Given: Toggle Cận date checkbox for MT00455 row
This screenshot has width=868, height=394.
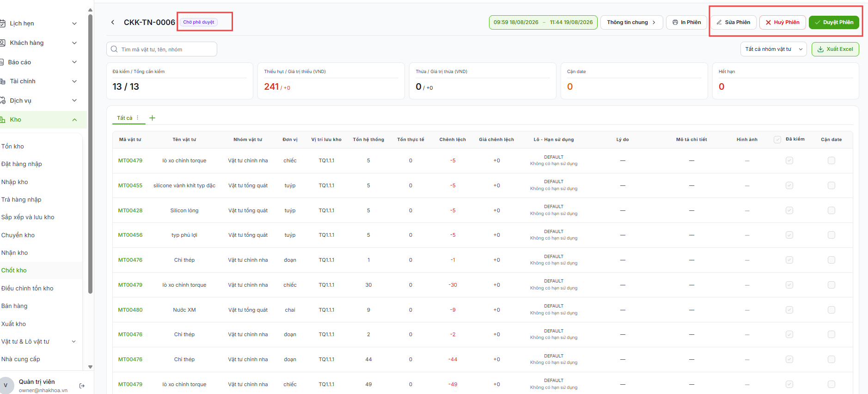Looking at the screenshot, I should point(831,185).
